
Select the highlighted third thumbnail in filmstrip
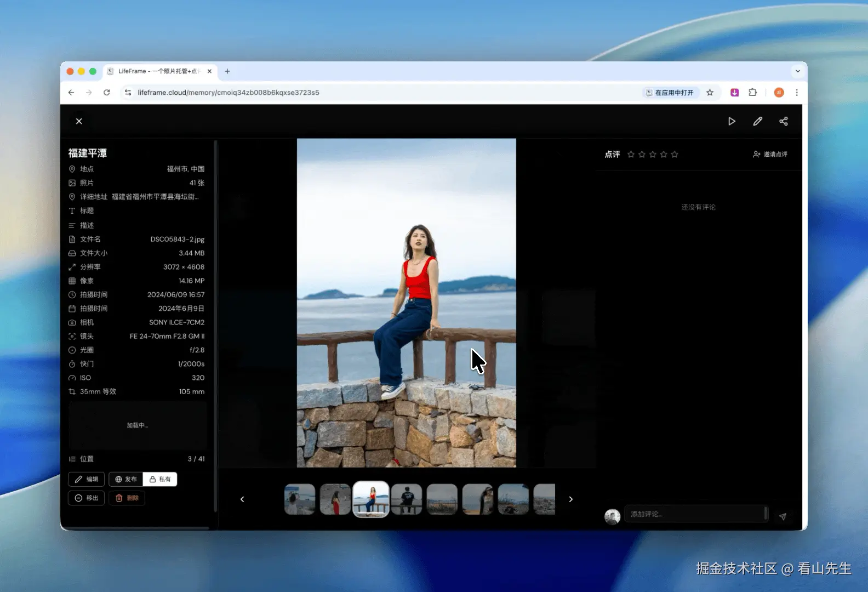pyautogui.click(x=371, y=499)
